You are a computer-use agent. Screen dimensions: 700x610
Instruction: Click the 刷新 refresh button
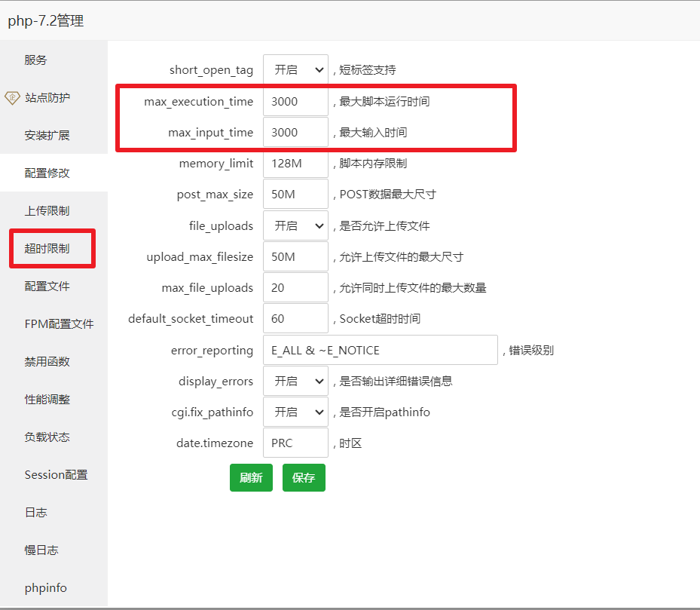pyautogui.click(x=251, y=478)
